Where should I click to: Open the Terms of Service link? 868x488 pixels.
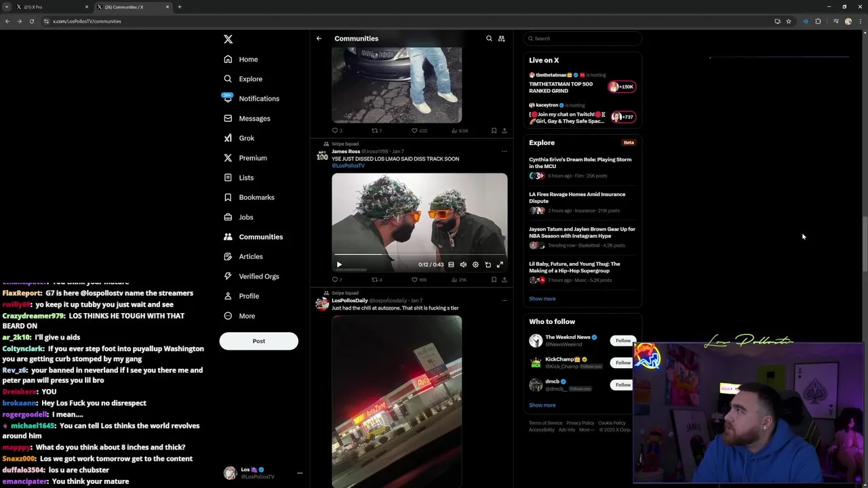(x=545, y=423)
